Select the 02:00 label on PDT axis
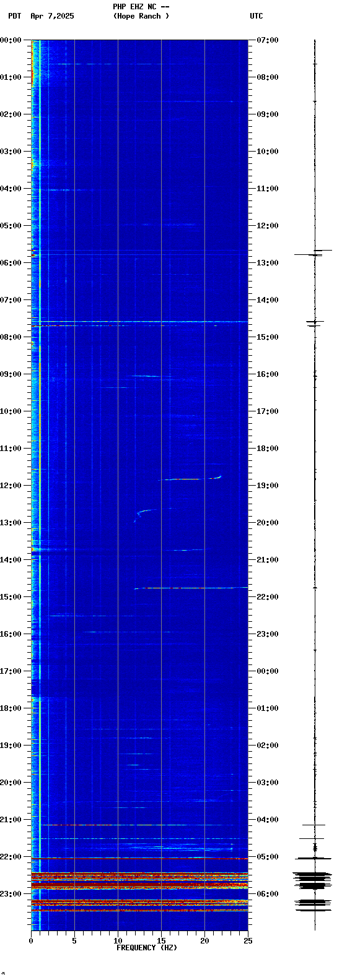The width and height of the screenshot is (342, 980). tap(11, 114)
